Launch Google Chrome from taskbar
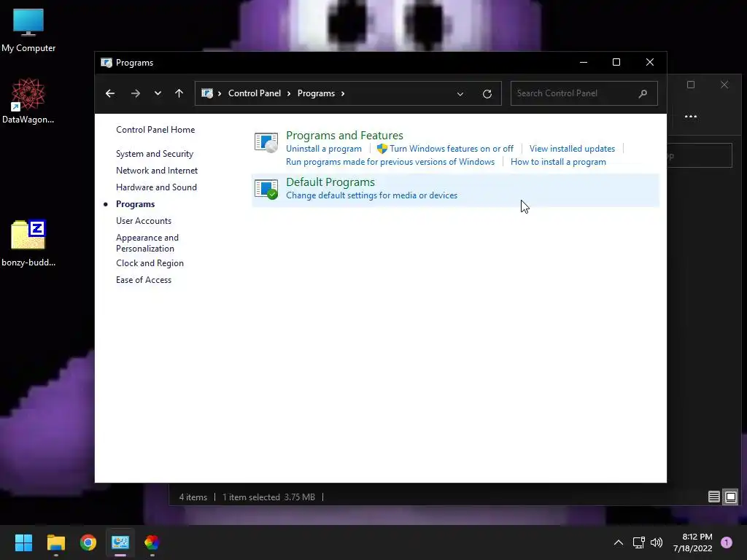 click(88, 542)
